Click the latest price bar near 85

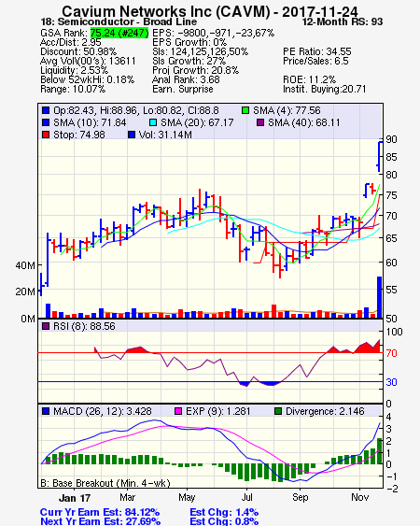click(380, 157)
